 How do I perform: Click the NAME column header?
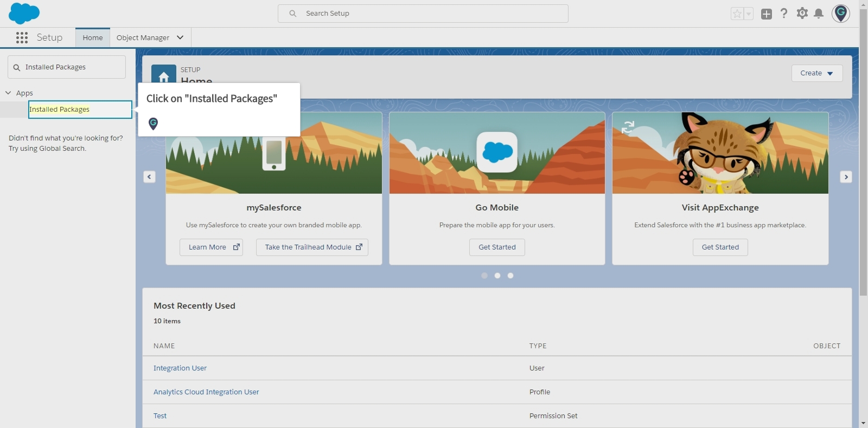(x=164, y=346)
